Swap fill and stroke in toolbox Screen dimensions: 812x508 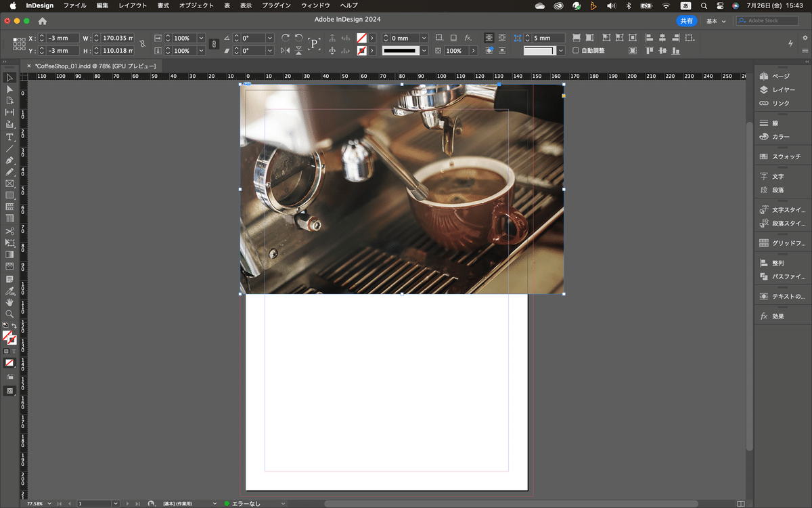[x=14, y=326]
